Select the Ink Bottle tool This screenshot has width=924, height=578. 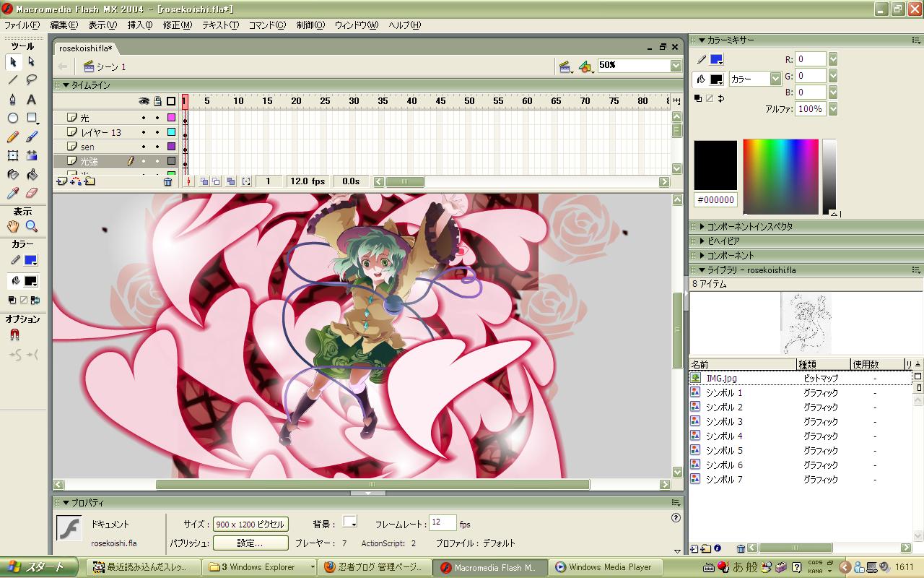(x=13, y=174)
